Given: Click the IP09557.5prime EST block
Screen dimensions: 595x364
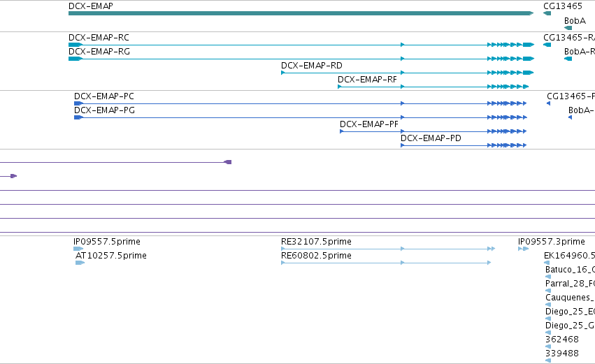Looking at the screenshot, I should [78, 249].
